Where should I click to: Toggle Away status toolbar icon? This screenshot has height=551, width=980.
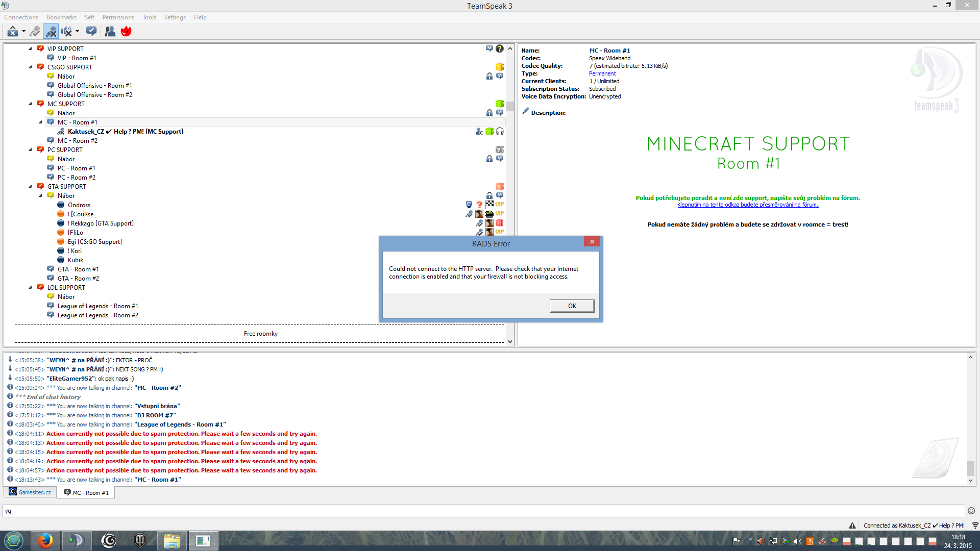(x=12, y=32)
